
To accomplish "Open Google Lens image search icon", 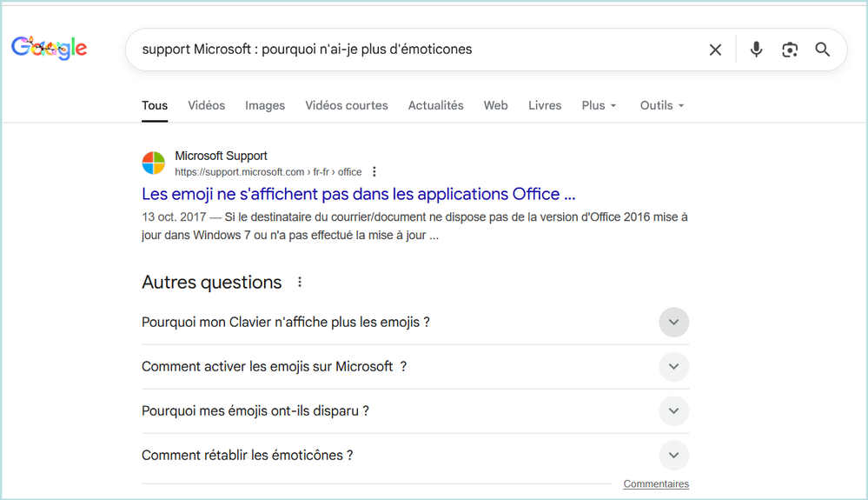I will [789, 50].
